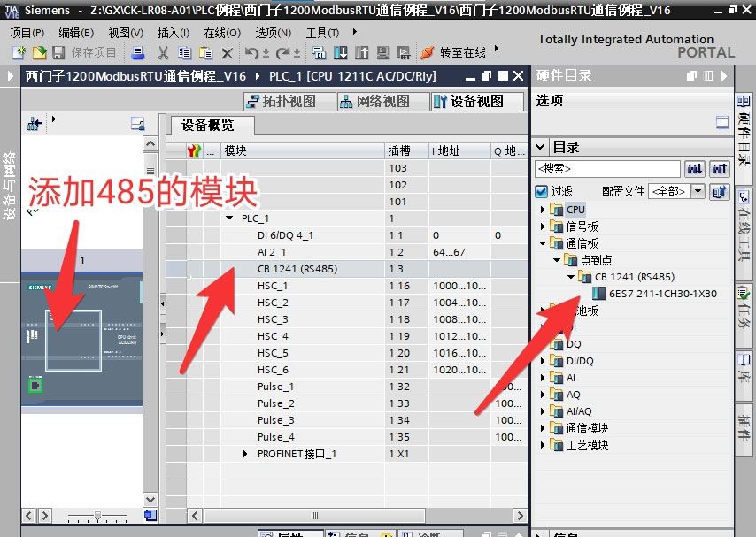Click the catalog options layout icon
This screenshot has width=756, height=537.
point(722,122)
